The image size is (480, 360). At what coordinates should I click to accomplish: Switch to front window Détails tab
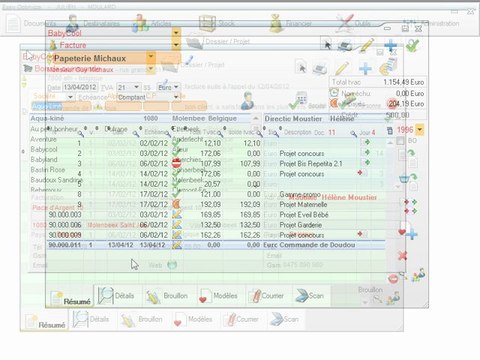click(x=117, y=295)
